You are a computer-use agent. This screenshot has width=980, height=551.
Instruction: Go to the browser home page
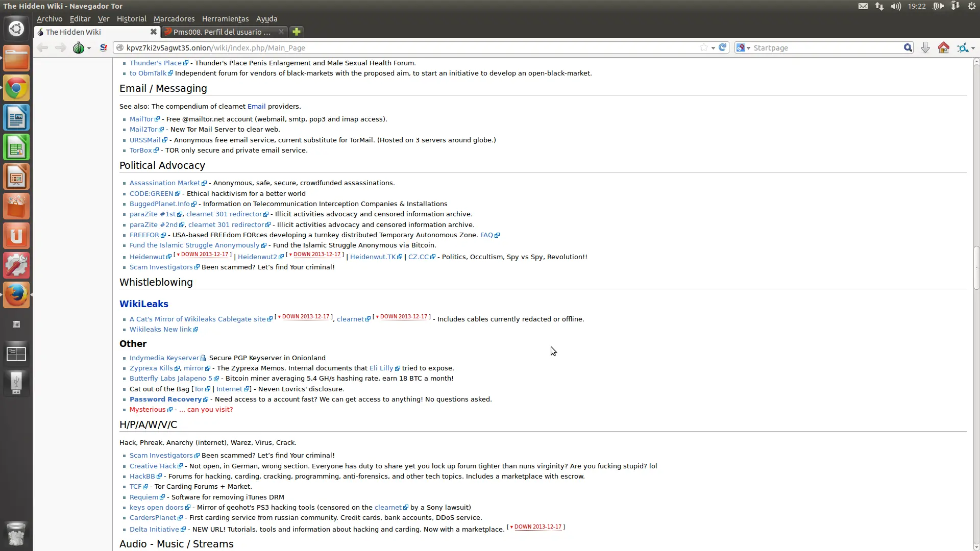click(943, 47)
